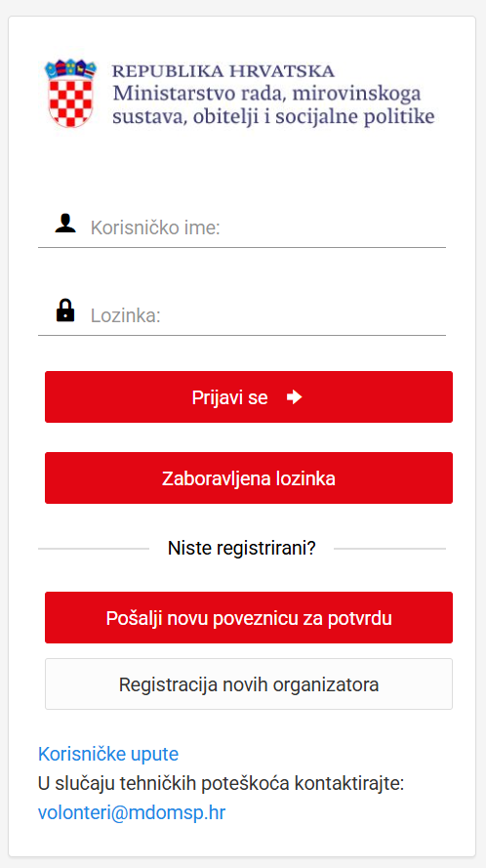Focus the Korisničko ime input field

242,227
